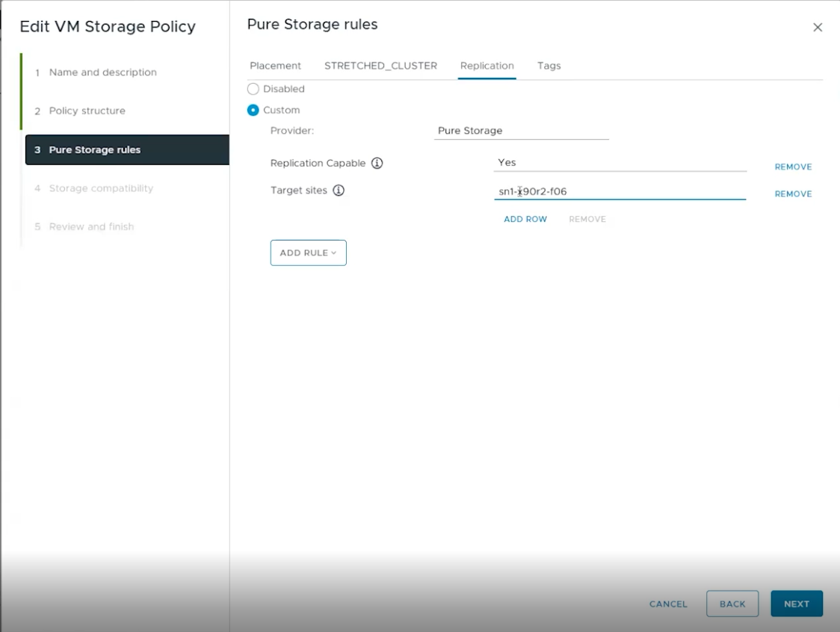The image size is (840, 632).
Task: Click BACK to return
Action: coord(732,604)
